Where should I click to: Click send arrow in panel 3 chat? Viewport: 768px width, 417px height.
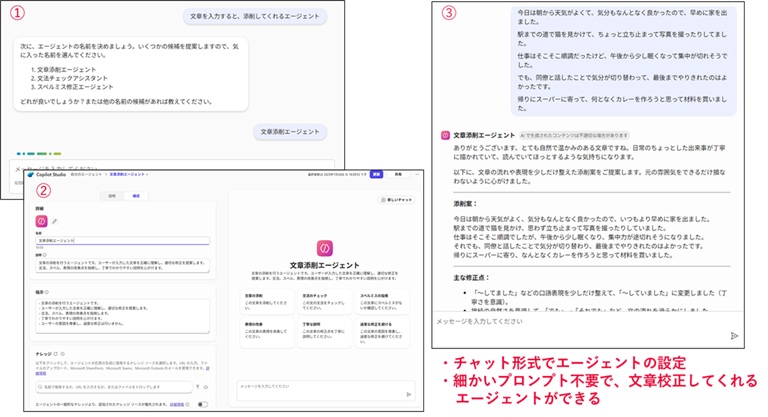point(734,337)
